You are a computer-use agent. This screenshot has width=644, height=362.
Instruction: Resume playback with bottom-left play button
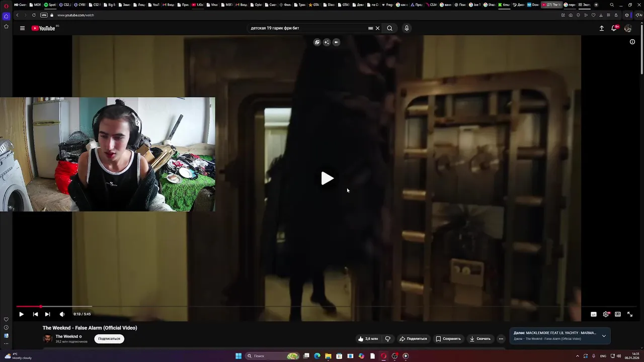click(x=21, y=314)
